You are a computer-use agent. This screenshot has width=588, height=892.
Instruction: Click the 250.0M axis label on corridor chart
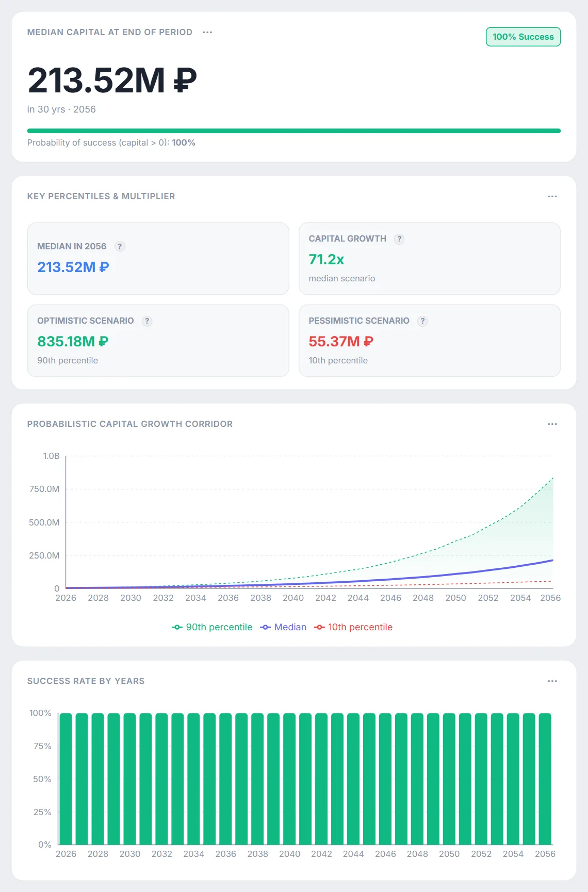(44, 555)
